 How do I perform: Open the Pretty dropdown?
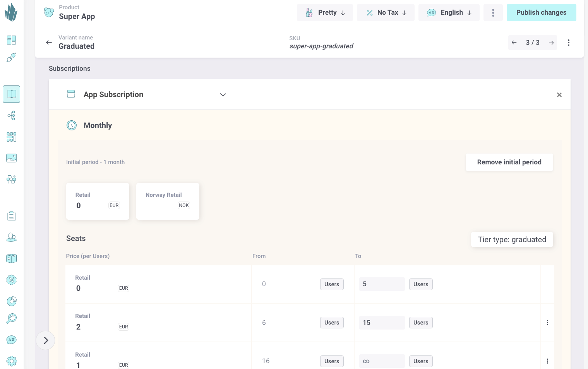(325, 12)
